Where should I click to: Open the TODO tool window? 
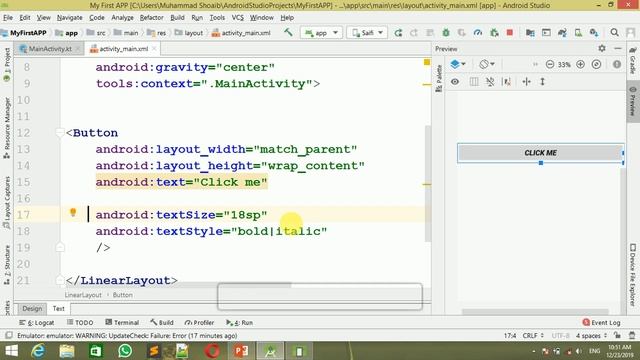[x=80, y=322]
